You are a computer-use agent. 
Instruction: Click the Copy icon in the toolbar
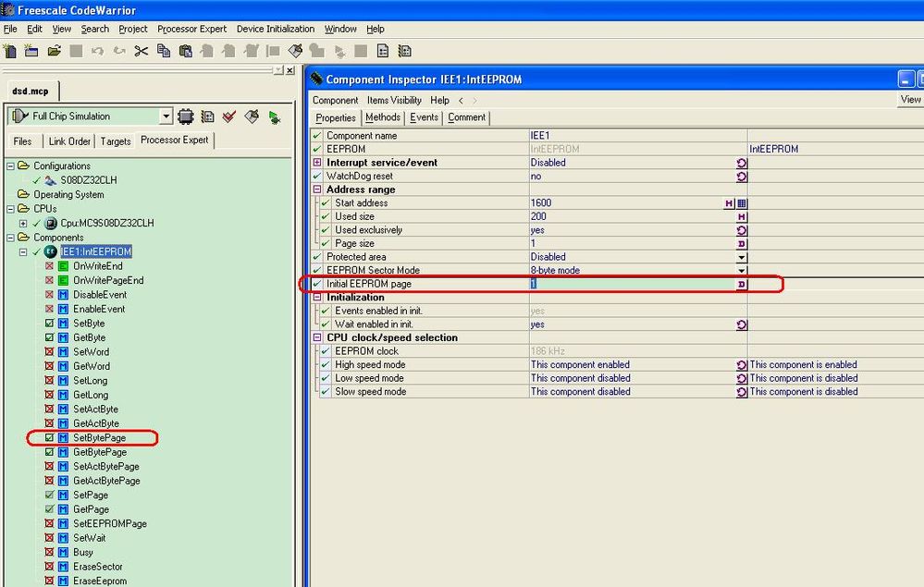coord(163,51)
